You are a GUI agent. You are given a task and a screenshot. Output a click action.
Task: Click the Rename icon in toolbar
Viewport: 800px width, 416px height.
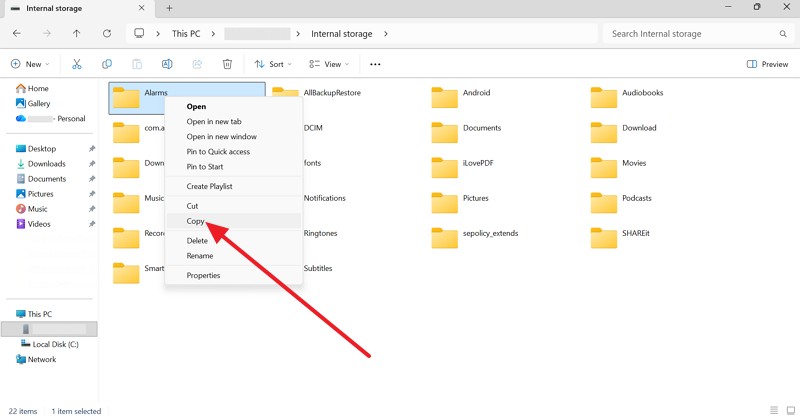(167, 64)
